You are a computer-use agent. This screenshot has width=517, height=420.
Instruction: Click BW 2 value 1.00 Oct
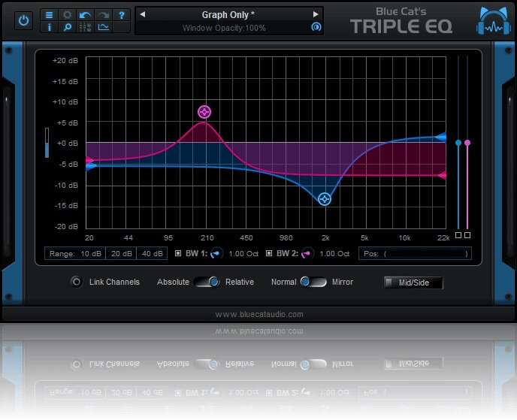click(334, 254)
